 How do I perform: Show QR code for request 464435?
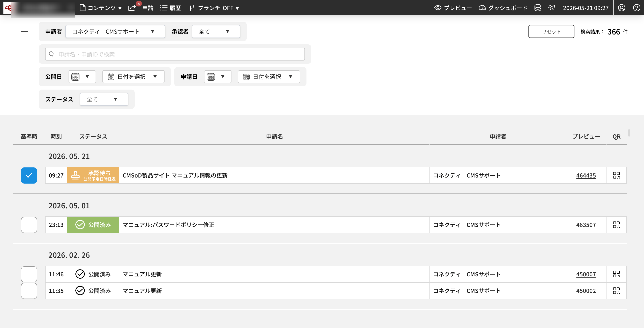[616, 175]
